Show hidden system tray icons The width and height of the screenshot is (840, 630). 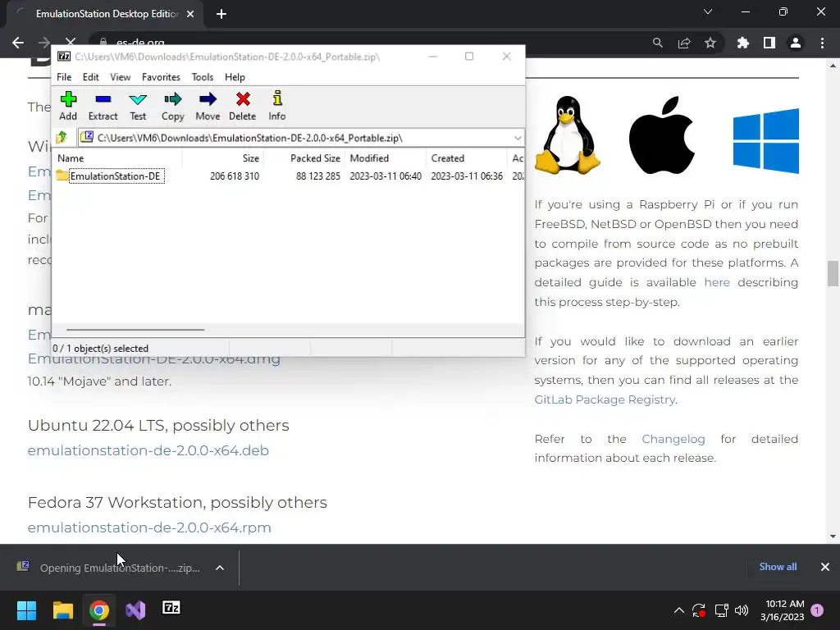(x=678, y=610)
